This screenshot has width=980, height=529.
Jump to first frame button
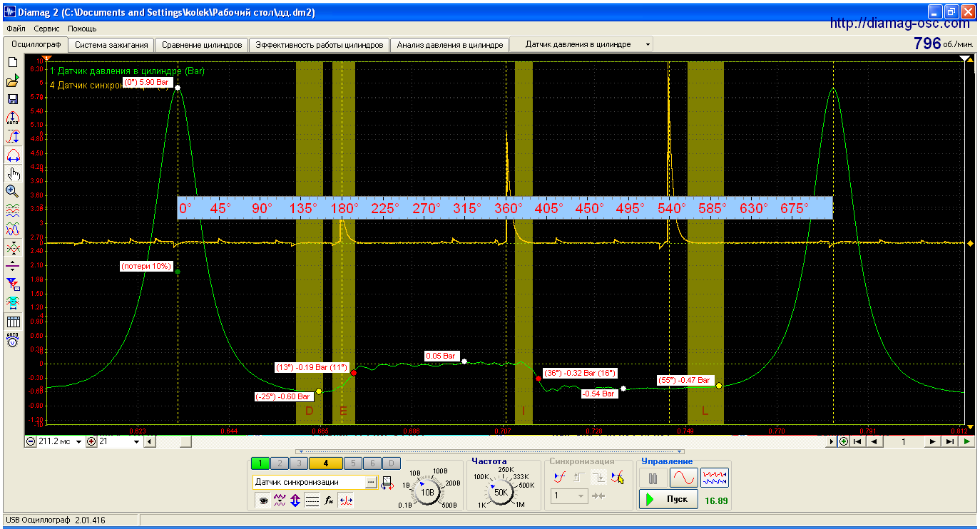857,441
